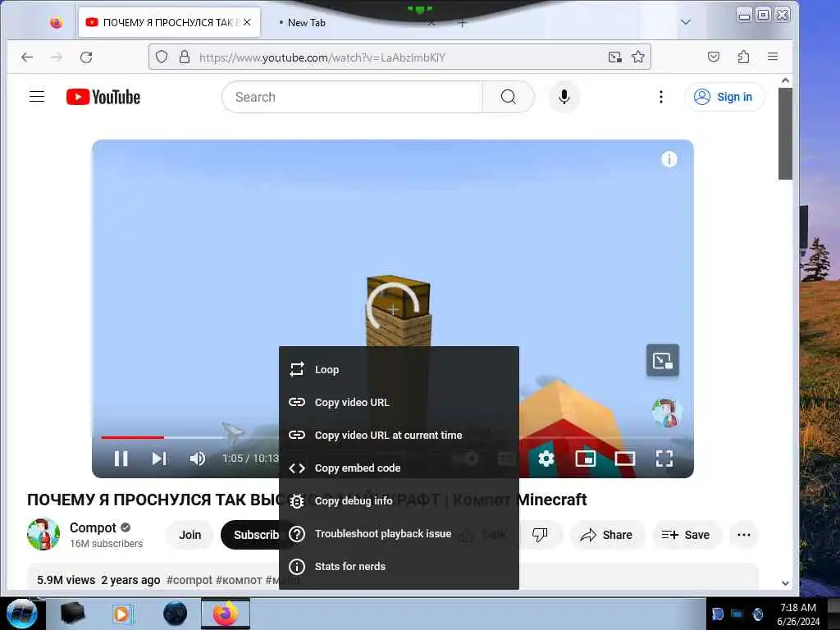
Task: Dislike the video
Action: point(540,535)
